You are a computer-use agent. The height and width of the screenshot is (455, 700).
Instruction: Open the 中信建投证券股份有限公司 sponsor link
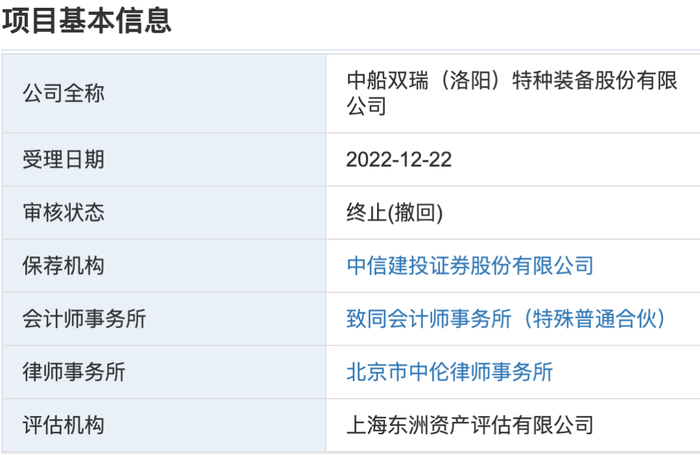click(470, 266)
